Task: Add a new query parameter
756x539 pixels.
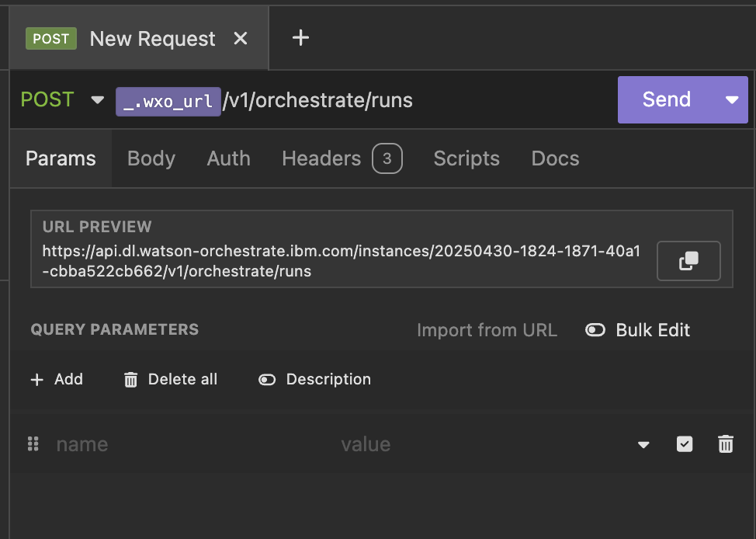Action: click(x=57, y=379)
